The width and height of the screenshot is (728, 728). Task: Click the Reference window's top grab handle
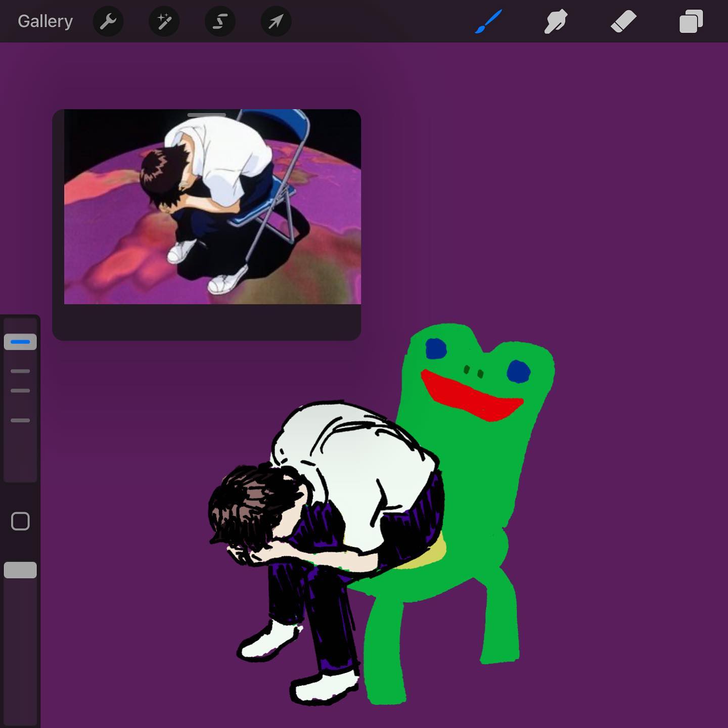coord(206,115)
